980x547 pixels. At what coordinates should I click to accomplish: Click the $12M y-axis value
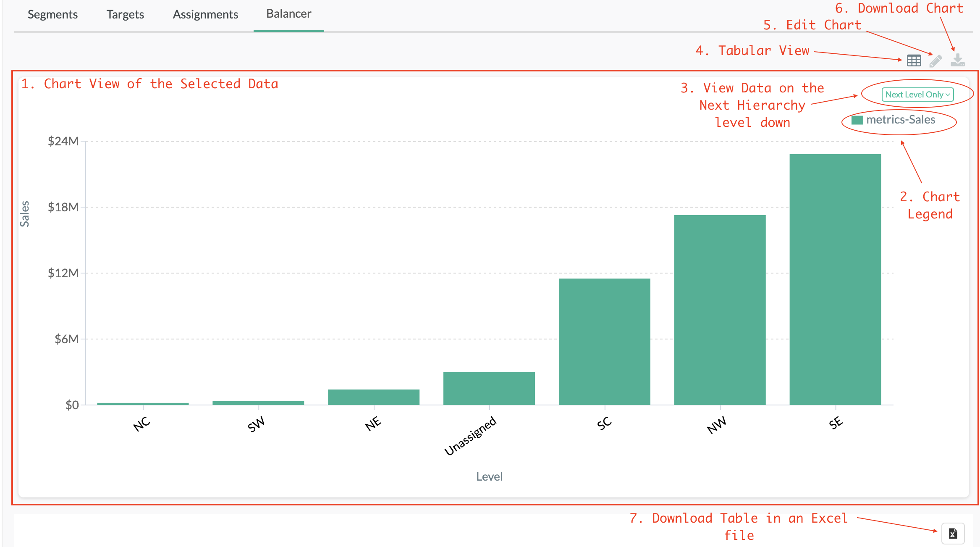click(x=63, y=273)
